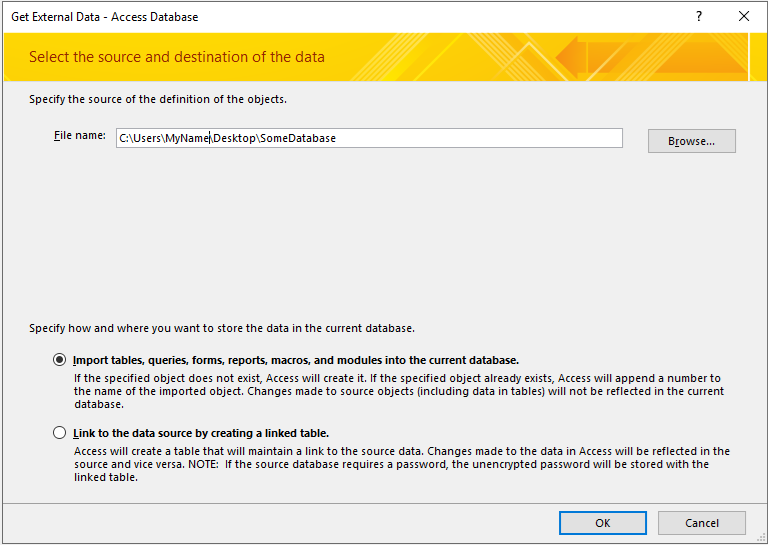This screenshot has width=768, height=545.
Task: Click the linked table description paragraph
Action: 402,464
